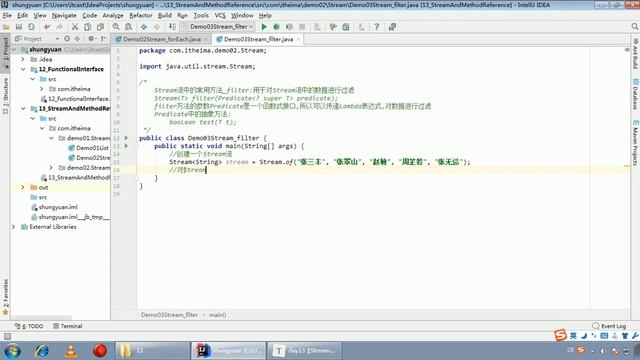The height and width of the screenshot is (360, 640).
Task: Click main() in the breadcrumb bar
Action: 218,315
